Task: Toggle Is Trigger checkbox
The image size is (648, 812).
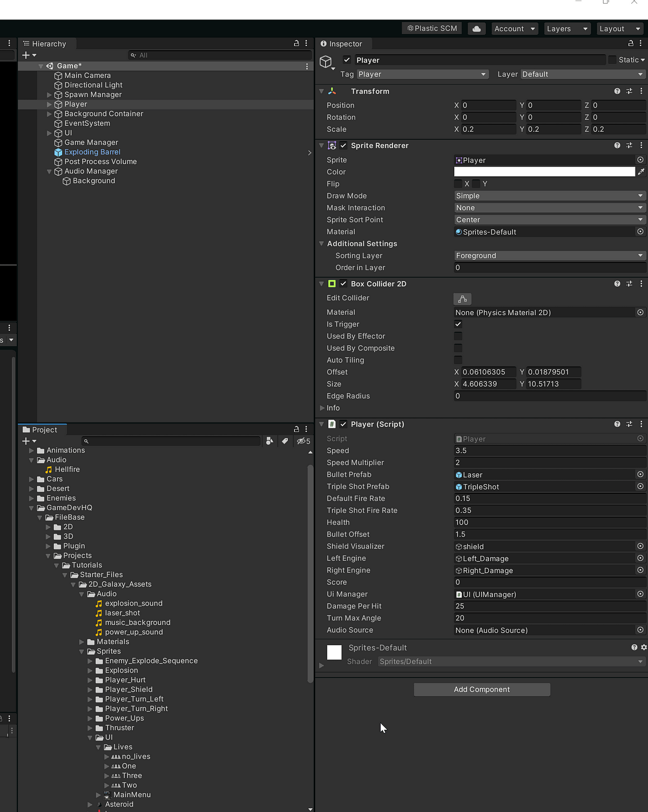Action: 458,324
